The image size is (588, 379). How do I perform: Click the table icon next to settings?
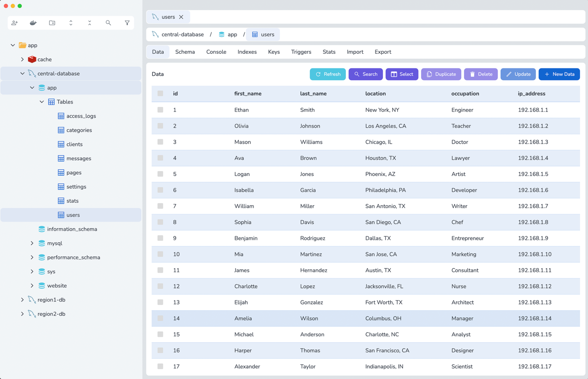tap(61, 187)
